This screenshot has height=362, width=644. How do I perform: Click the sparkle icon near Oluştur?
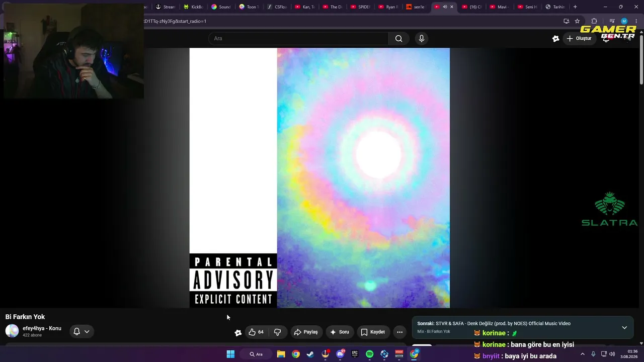tap(555, 39)
